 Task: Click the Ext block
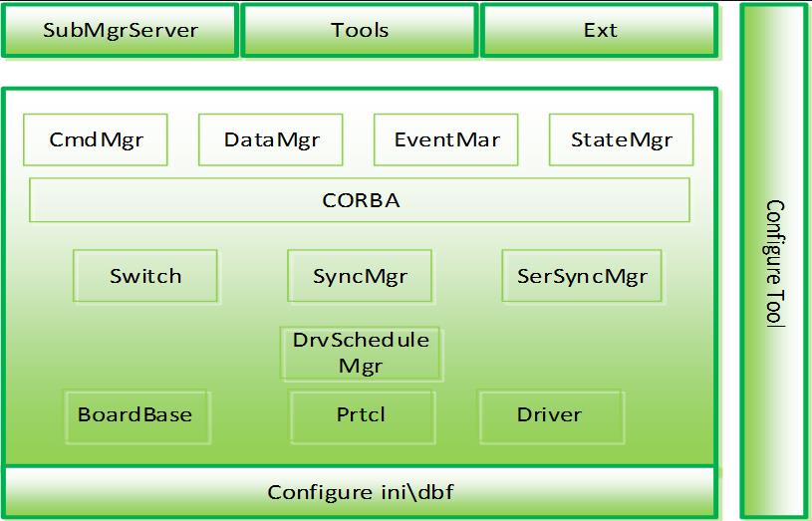600,30
